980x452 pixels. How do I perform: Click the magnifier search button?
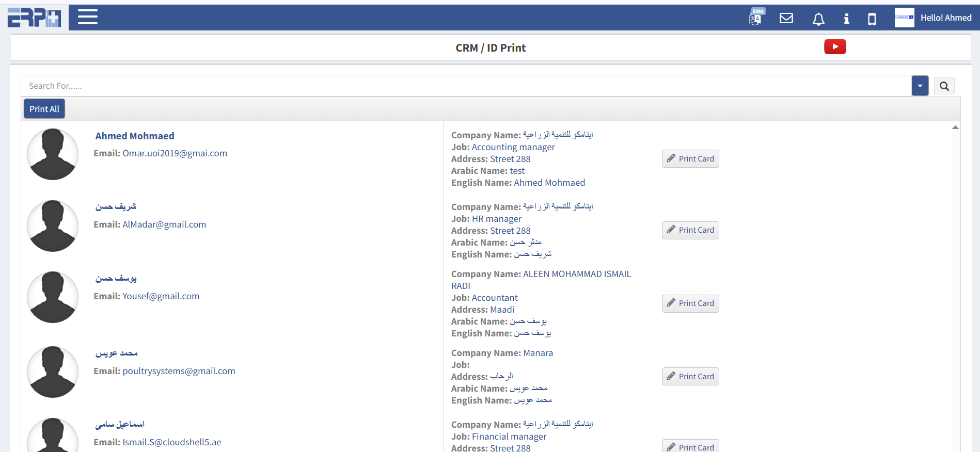(944, 86)
